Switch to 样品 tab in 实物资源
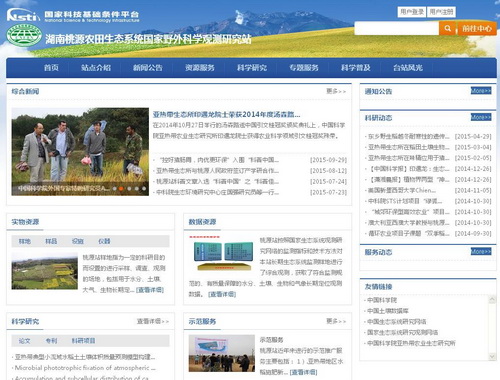The width and height of the screenshot is (500, 380). (51, 241)
